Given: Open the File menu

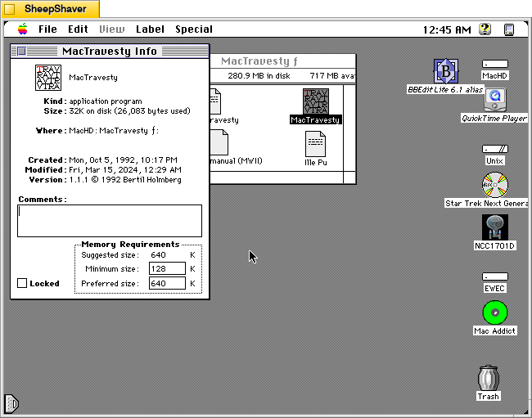Looking at the screenshot, I should tap(47, 29).
